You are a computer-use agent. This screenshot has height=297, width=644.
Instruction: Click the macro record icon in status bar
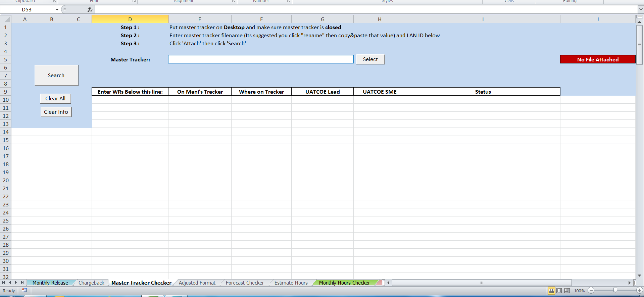click(24, 290)
